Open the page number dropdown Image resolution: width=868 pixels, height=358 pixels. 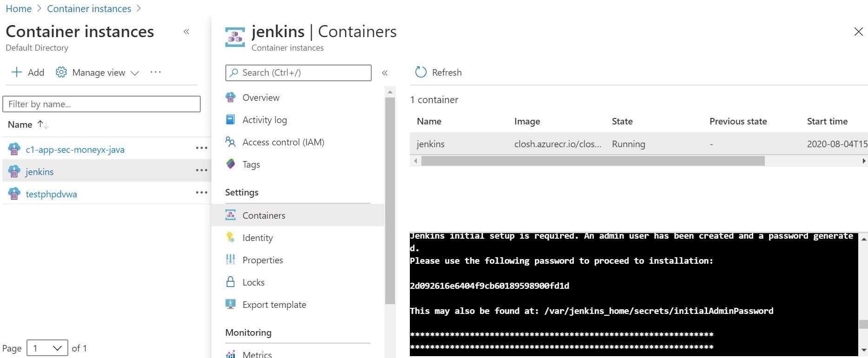tap(47, 348)
